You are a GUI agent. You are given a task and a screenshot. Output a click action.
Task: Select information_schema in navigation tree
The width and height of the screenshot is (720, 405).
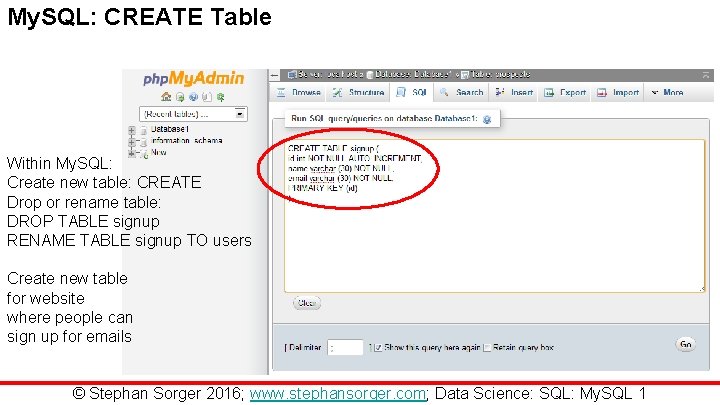(187, 141)
